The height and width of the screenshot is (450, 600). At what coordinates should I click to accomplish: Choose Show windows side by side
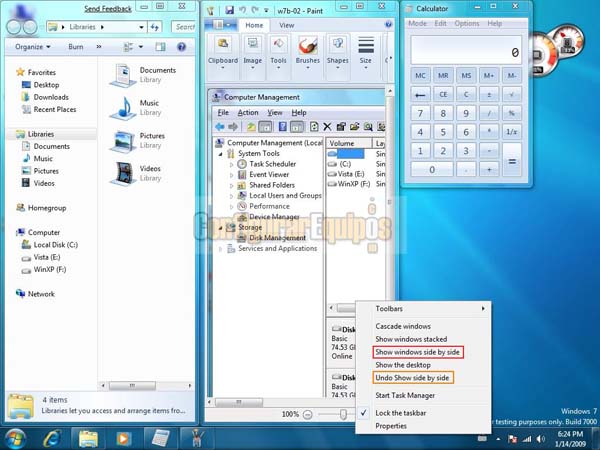click(x=417, y=352)
